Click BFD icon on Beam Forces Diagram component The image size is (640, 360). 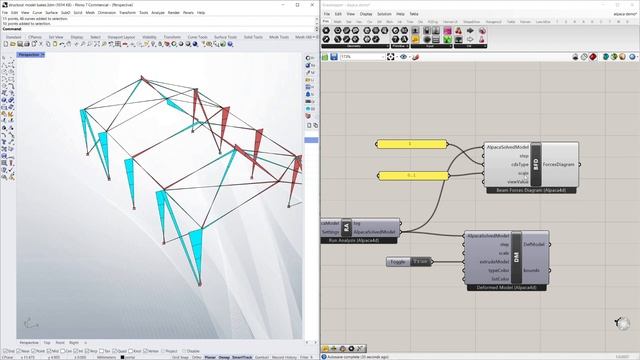(536, 164)
